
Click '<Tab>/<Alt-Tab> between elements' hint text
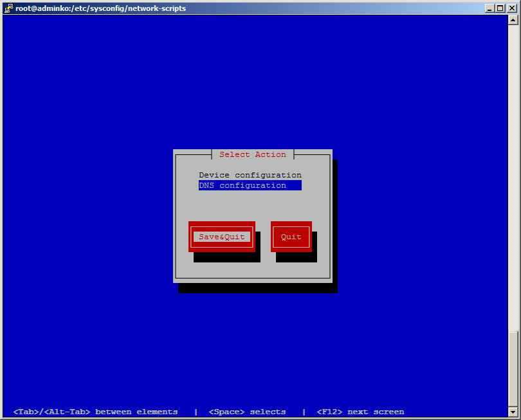pos(95,412)
